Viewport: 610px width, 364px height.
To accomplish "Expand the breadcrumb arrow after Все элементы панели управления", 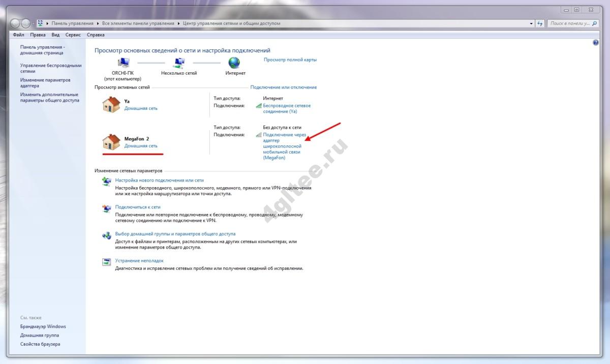I will pyautogui.click(x=178, y=23).
